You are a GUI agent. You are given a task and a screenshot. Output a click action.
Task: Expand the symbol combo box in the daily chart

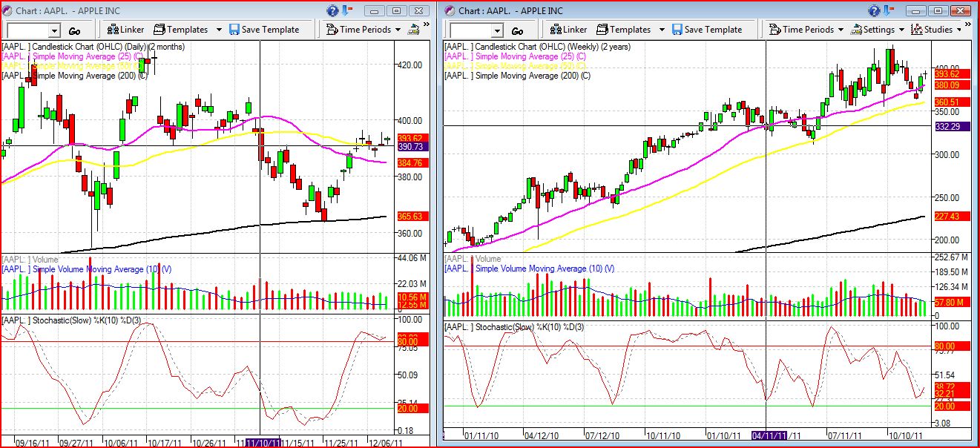coord(54,30)
